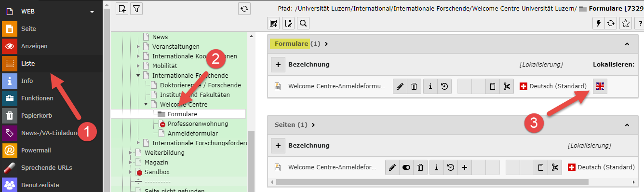Localize the record to English flag
The width and height of the screenshot is (644, 192).
click(x=600, y=87)
